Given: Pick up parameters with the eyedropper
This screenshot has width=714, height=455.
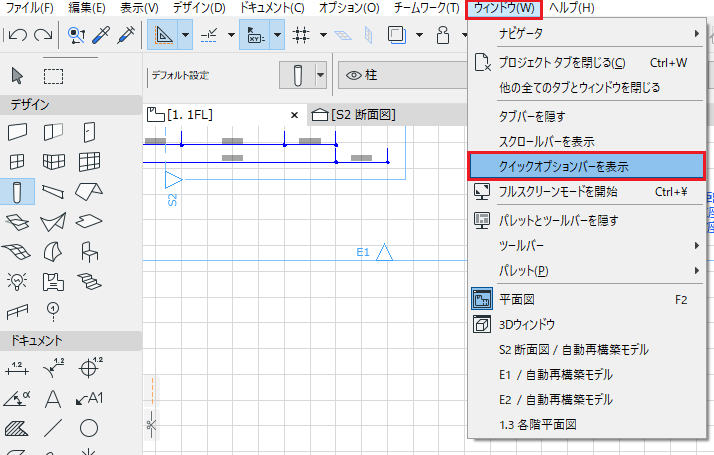Looking at the screenshot, I should tap(101, 35).
